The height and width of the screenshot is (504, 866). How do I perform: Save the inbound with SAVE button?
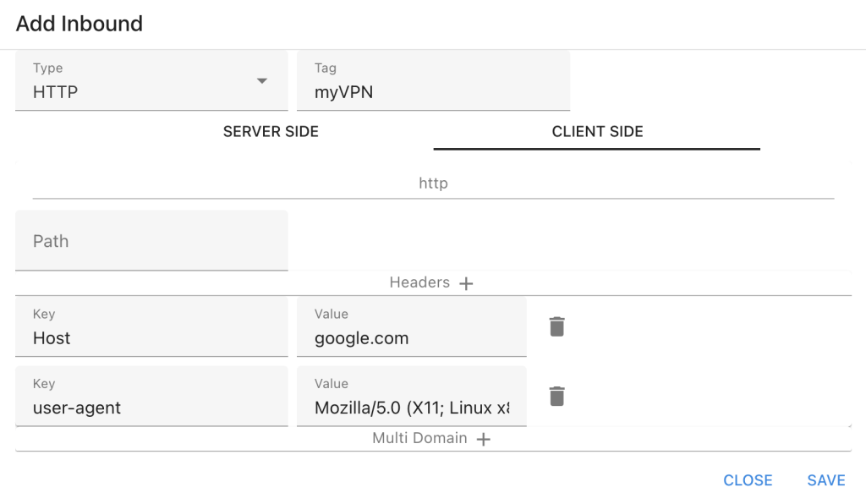point(825,480)
